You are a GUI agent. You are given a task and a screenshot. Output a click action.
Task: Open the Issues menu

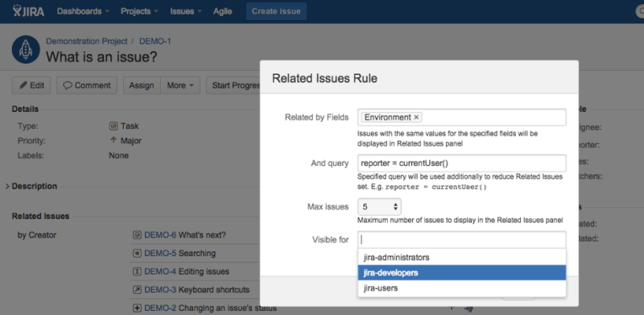(x=186, y=11)
